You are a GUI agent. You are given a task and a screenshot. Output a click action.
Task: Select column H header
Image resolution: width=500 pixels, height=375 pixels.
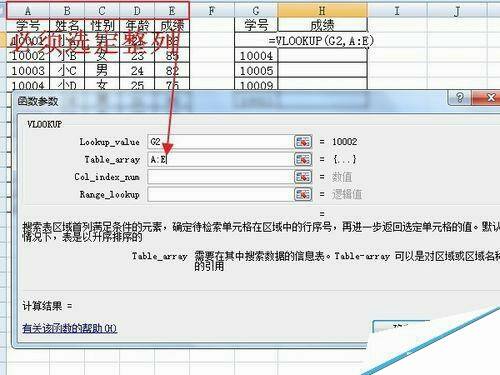point(322,11)
